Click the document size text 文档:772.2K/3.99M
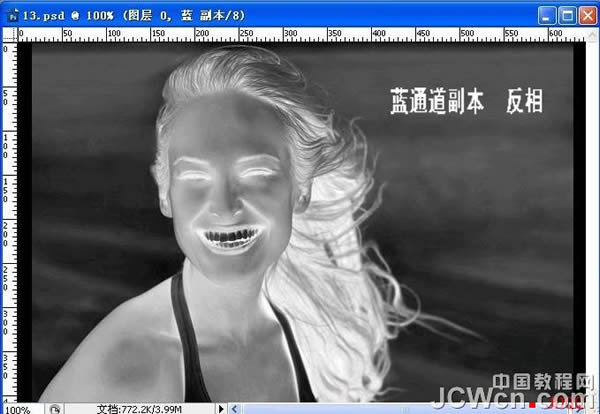This screenshot has width=600, height=414. [139, 409]
